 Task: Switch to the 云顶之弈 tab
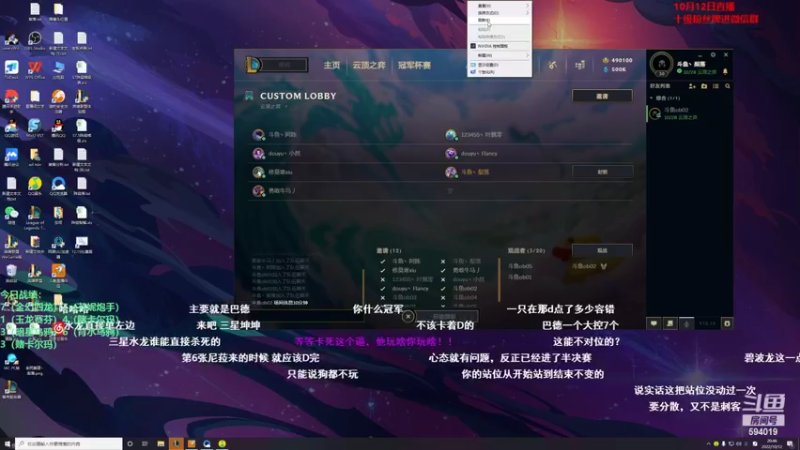click(369, 65)
